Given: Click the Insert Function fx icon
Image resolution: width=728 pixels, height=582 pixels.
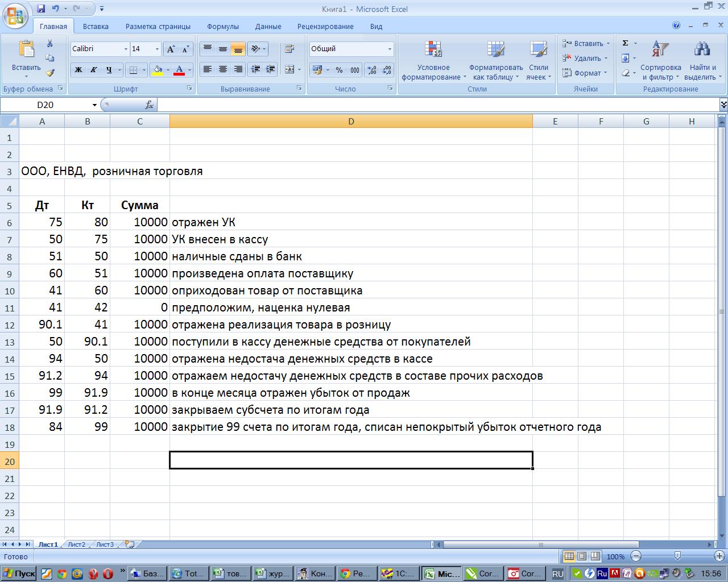Looking at the screenshot, I should (x=149, y=105).
